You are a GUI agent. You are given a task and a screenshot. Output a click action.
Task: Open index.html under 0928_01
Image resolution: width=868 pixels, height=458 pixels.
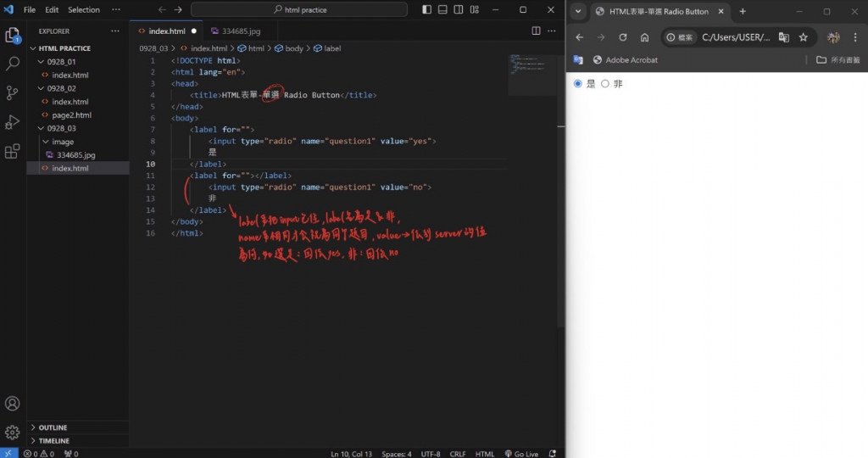tap(70, 75)
